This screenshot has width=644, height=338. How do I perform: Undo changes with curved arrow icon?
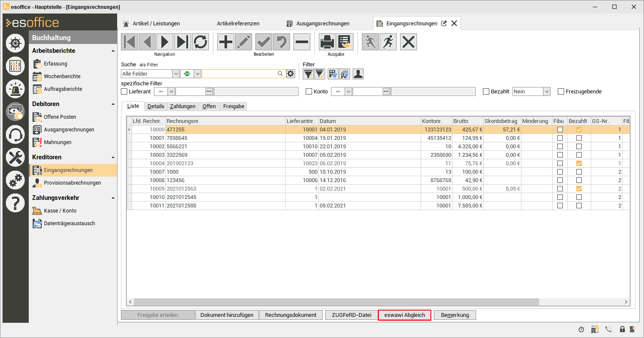tap(282, 42)
